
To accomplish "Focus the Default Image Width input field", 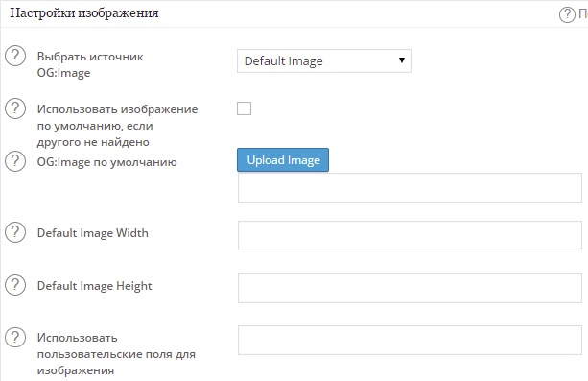I will coord(410,235).
